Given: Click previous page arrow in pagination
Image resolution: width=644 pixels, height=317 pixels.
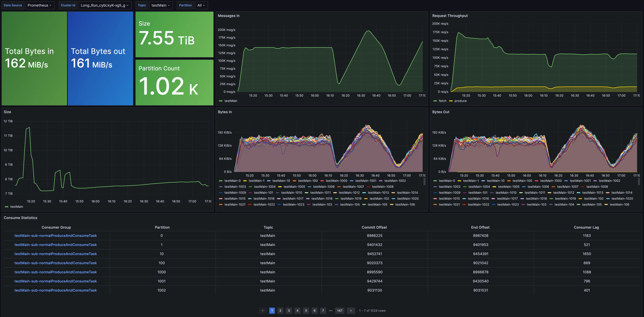Looking at the screenshot, I should point(262,311).
